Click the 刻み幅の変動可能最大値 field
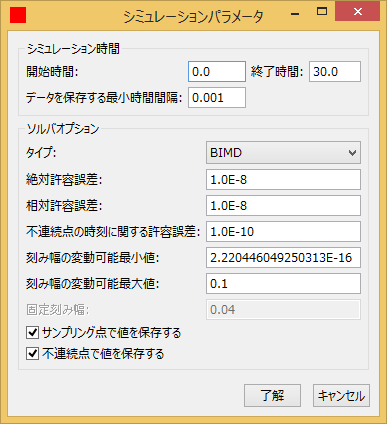Image resolution: width=387 pixels, height=424 pixels. (283, 284)
